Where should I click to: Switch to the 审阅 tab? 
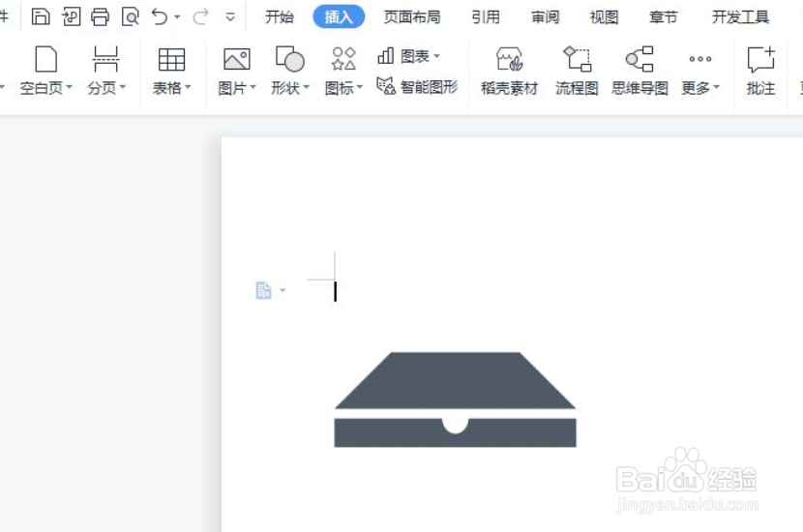click(x=545, y=16)
